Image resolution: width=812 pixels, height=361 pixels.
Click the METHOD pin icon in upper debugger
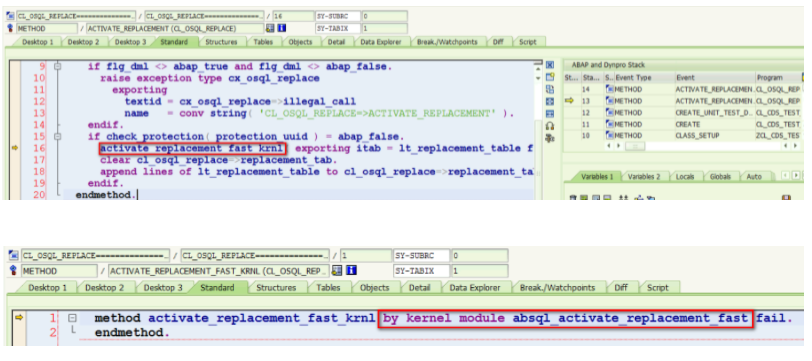(x=11, y=28)
